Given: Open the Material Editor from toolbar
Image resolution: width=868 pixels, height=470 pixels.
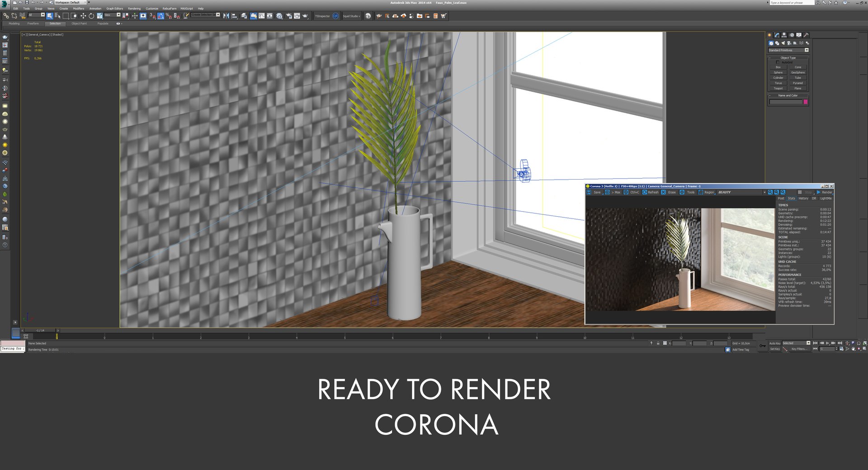Looking at the screenshot, I should point(279,16).
